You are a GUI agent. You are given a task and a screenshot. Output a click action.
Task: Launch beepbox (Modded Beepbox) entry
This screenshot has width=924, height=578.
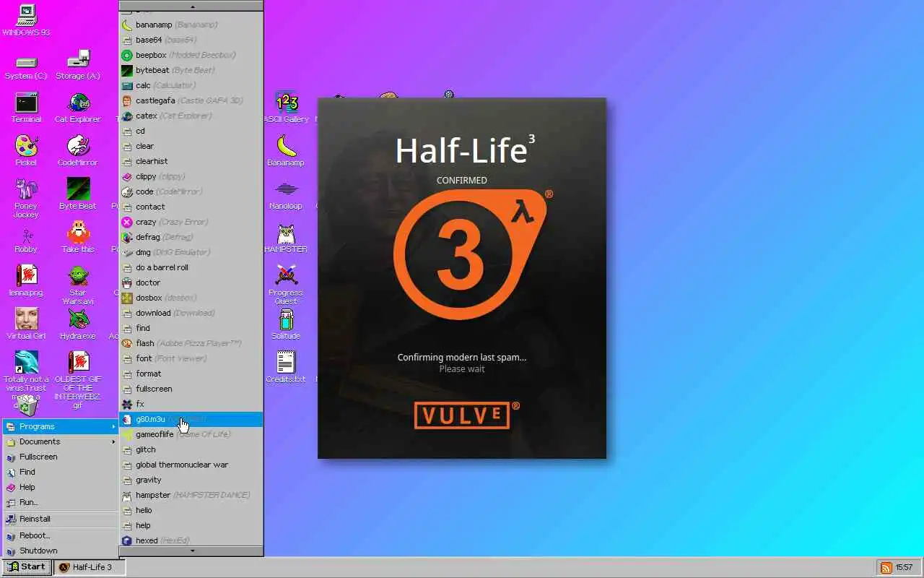(191, 55)
